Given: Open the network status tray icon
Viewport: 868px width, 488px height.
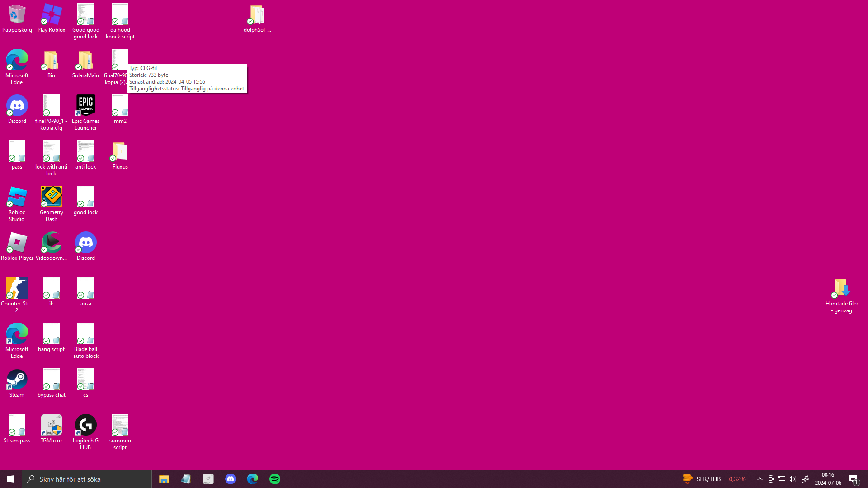Looking at the screenshot, I should 782,479.
